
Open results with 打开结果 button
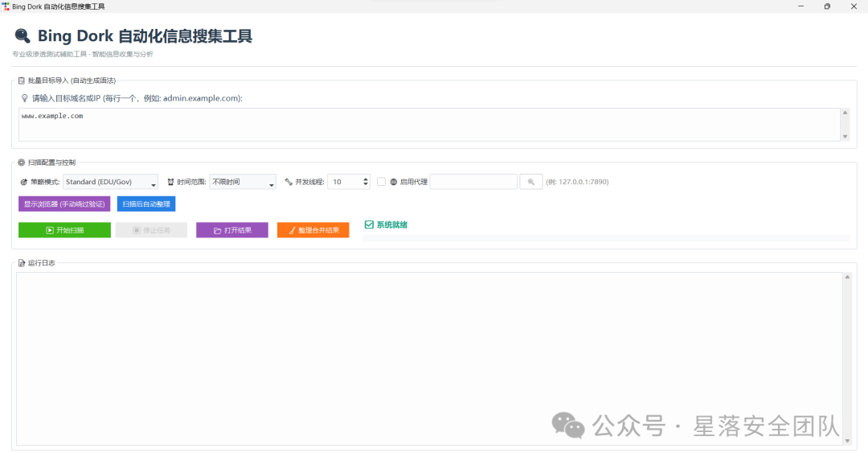point(232,230)
